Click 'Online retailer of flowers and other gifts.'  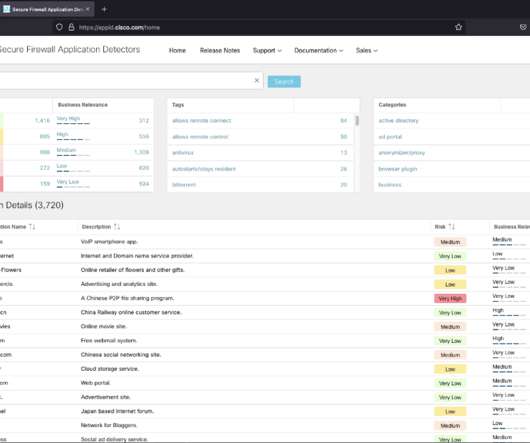coord(132,270)
